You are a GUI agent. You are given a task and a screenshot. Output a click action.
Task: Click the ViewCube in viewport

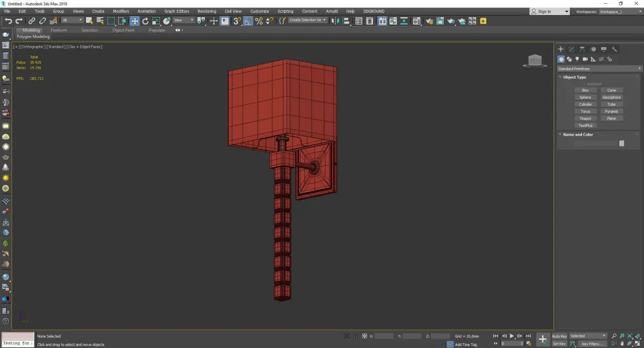pos(535,61)
